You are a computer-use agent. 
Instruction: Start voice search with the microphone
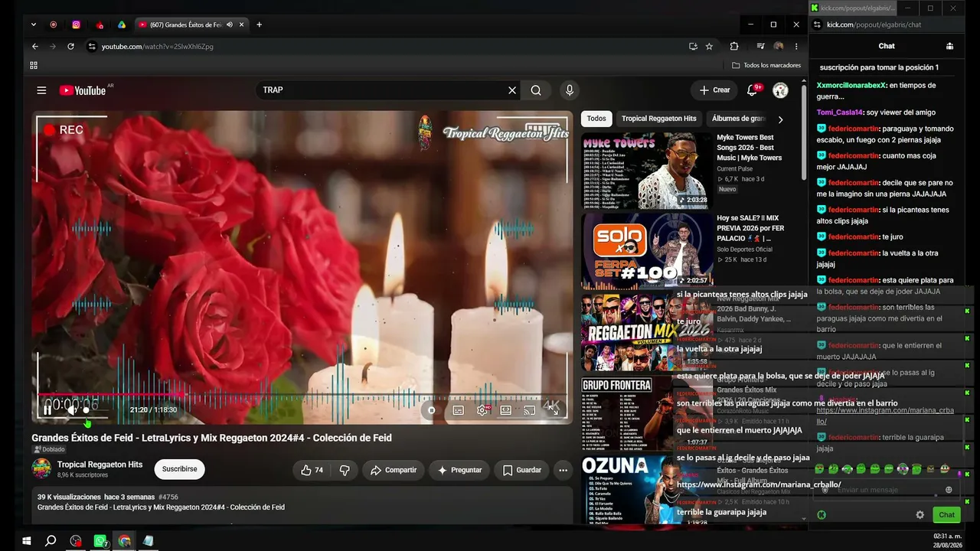pyautogui.click(x=570, y=90)
